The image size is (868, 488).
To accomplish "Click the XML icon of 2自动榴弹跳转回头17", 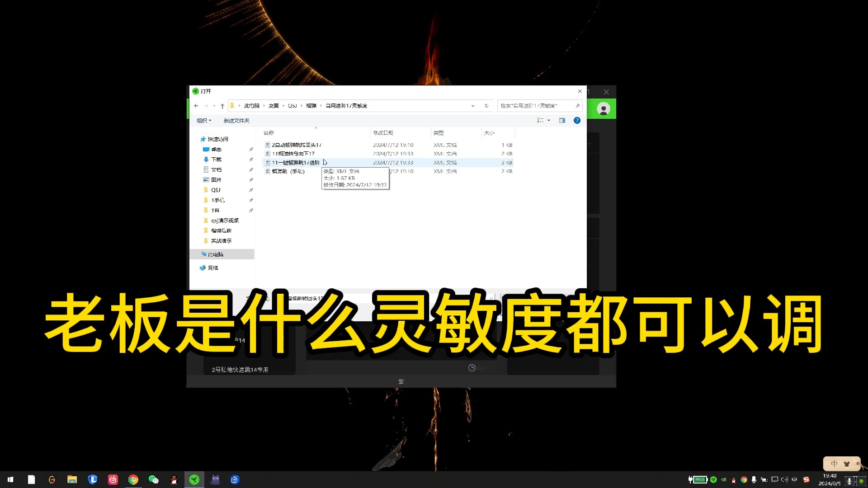I will coord(267,145).
